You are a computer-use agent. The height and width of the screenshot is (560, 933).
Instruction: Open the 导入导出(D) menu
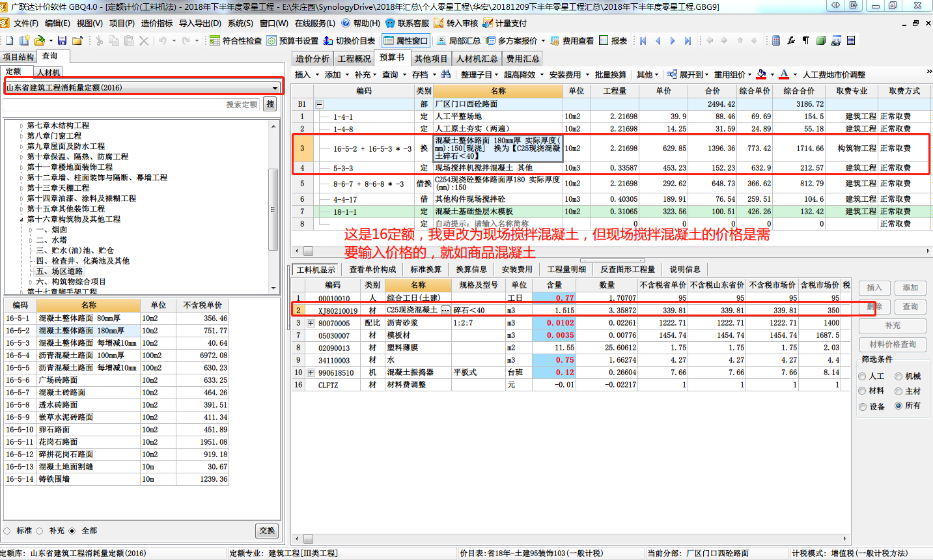click(x=200, y=23)
